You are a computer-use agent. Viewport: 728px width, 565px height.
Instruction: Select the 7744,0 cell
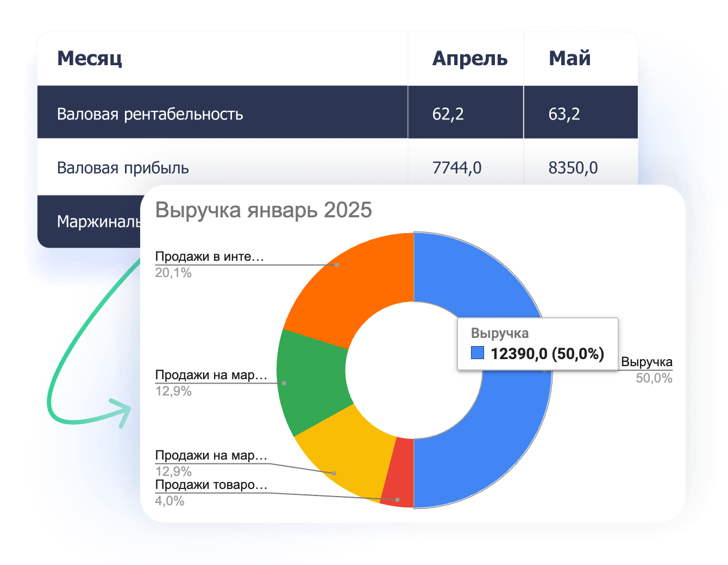(x=457, y=168)
